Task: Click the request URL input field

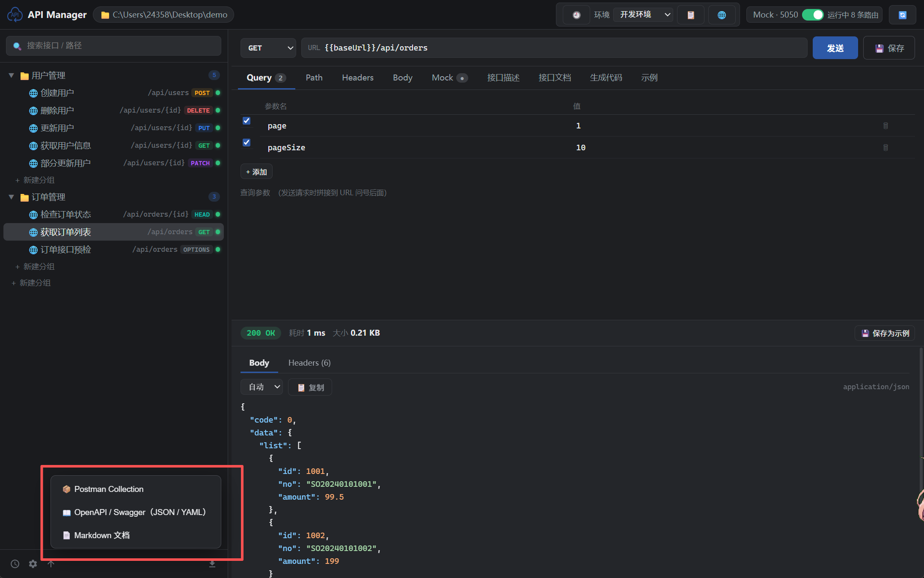Action: pyautogui.click(x=554, y=48)
